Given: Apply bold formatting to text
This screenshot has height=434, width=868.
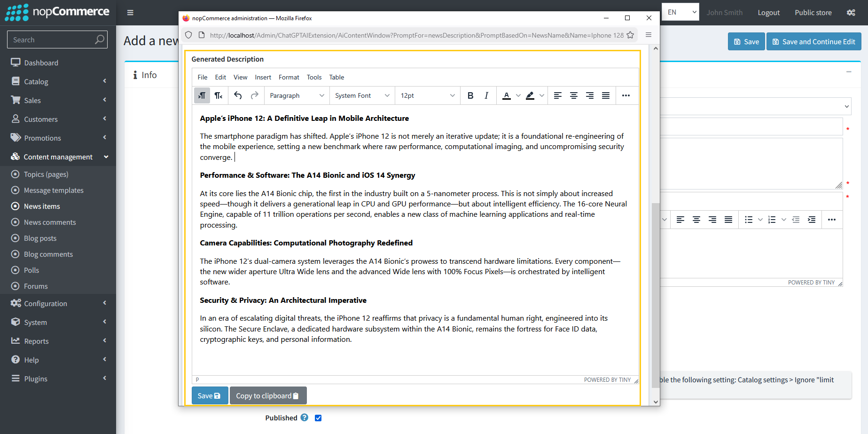Looking at the screenshot, I should tap(470, 95).
